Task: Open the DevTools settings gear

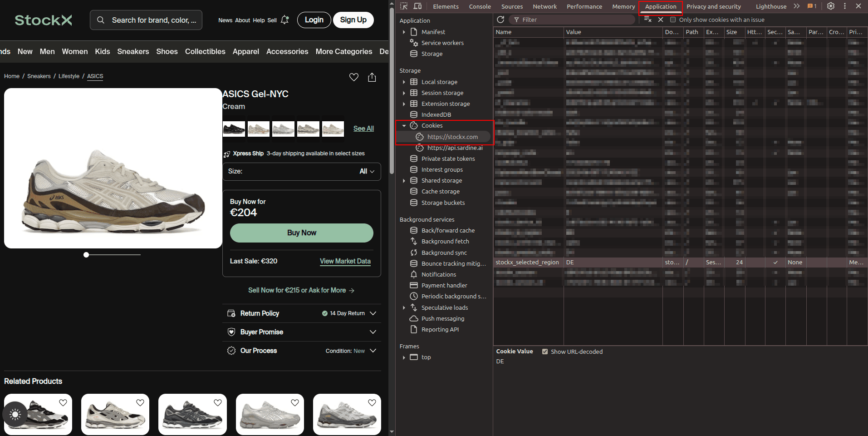Action: (831, 6)
